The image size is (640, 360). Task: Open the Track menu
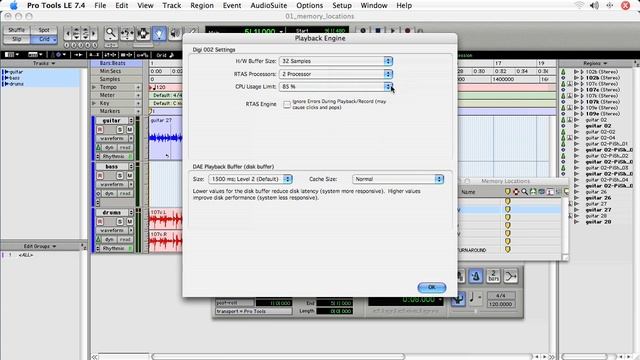[172, 5]
